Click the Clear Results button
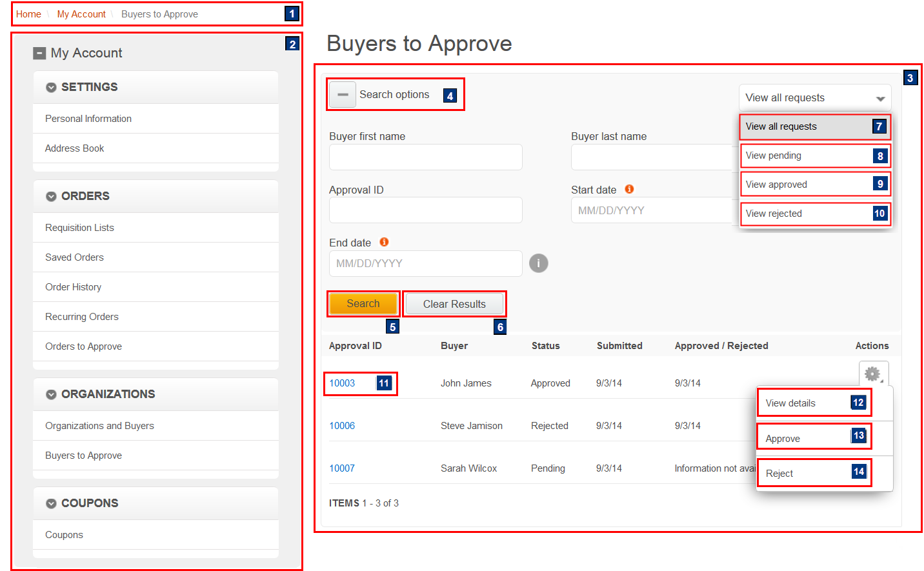Viewport: 924px width, 571px height. (x=454, y=303)
